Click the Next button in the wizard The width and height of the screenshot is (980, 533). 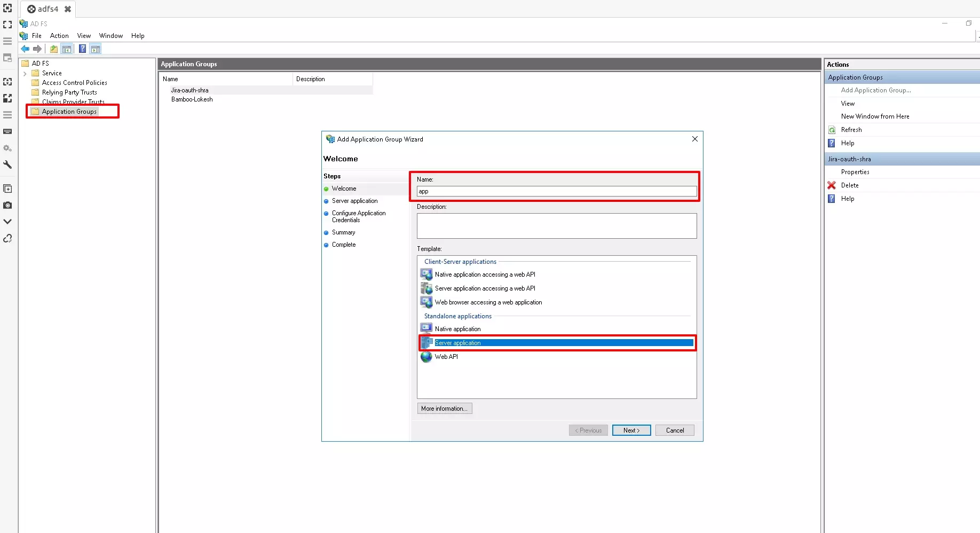tap(631, 430)
